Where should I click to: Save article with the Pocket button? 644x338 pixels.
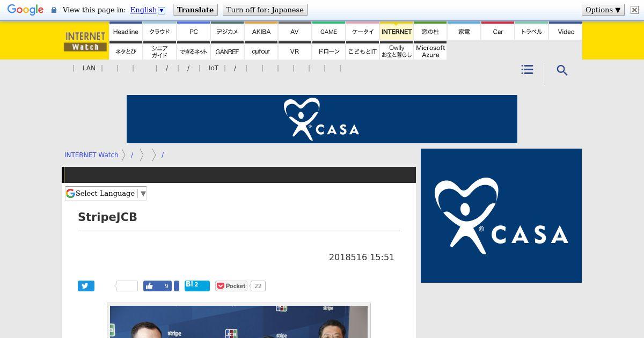[x=231, y=286]
